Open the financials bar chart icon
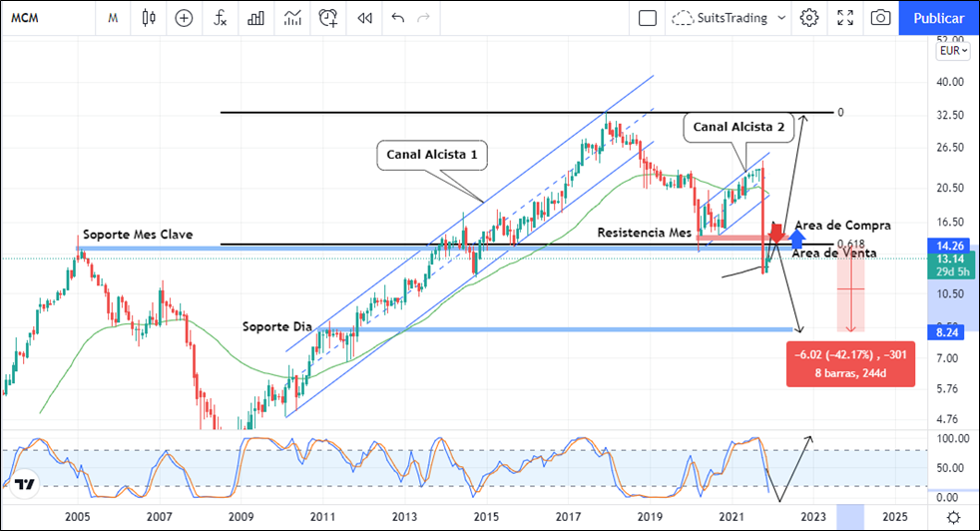 pos(256,18)
